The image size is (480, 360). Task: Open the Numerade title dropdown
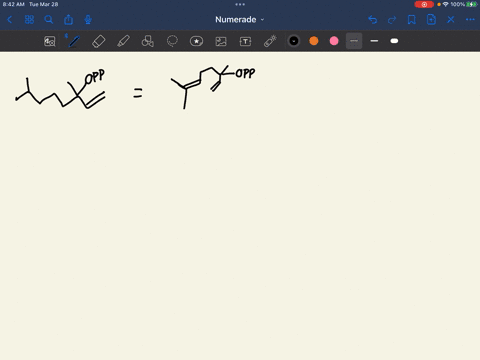(240, 20)
